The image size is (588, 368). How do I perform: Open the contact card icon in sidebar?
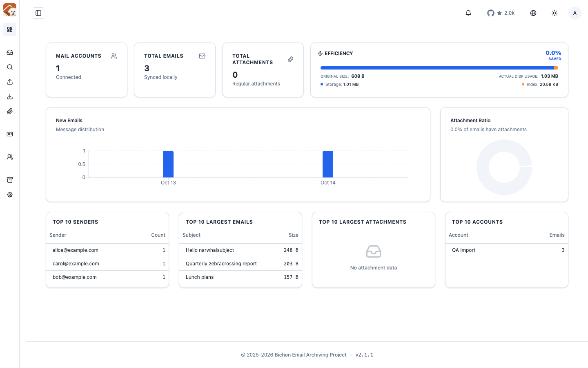tap(10, 134)
